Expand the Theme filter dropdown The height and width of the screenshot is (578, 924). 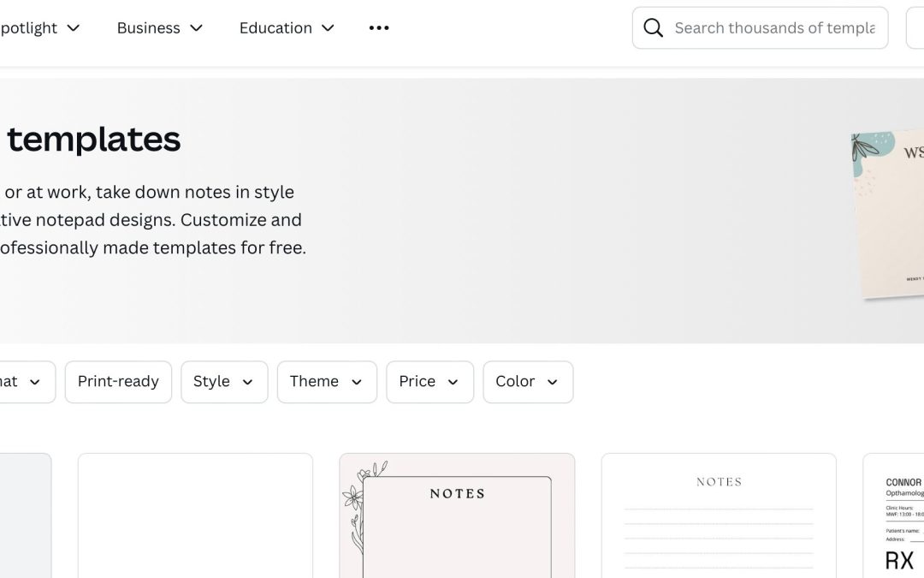pos(326,382)
